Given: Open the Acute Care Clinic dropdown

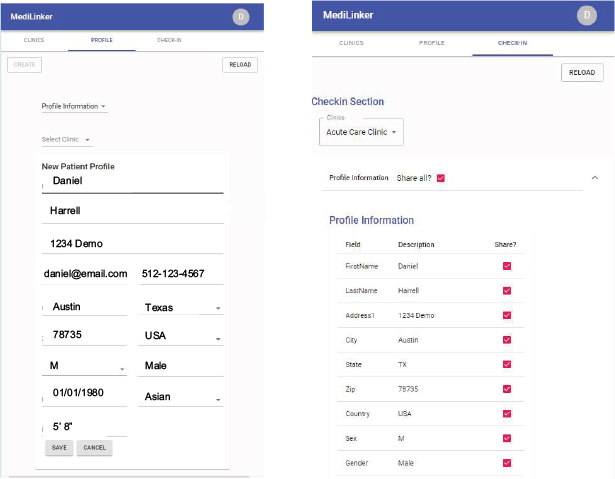Looking at the screenshot, I should [362, 132].
